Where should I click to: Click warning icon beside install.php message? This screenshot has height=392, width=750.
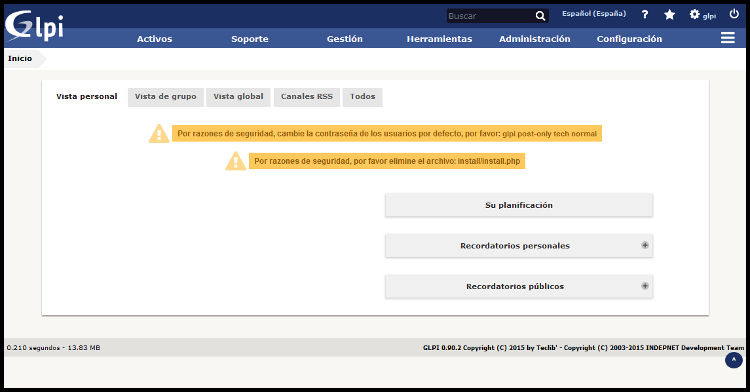235,161
